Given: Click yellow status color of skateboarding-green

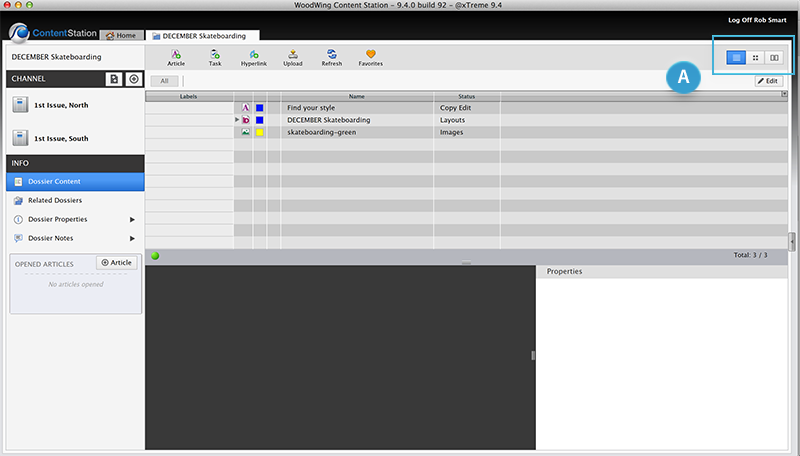Looking at the screenshot, I should [260, 132].
